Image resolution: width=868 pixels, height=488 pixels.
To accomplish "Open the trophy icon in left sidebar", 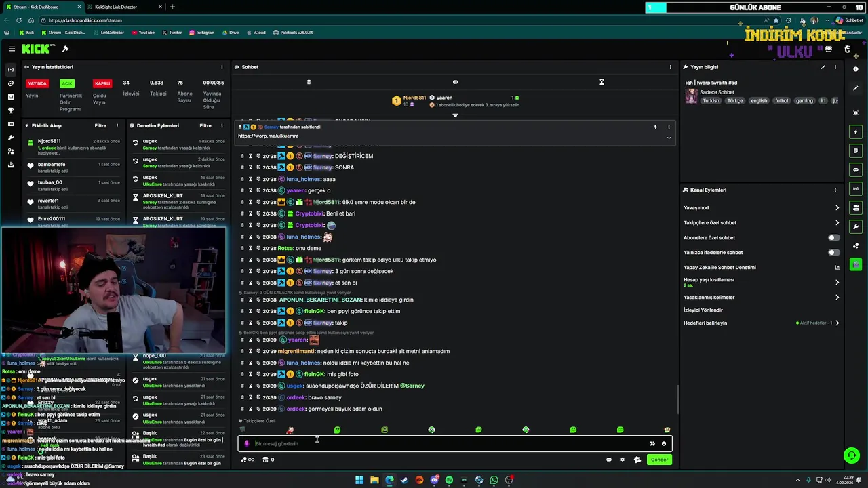I will pos(10,110).
